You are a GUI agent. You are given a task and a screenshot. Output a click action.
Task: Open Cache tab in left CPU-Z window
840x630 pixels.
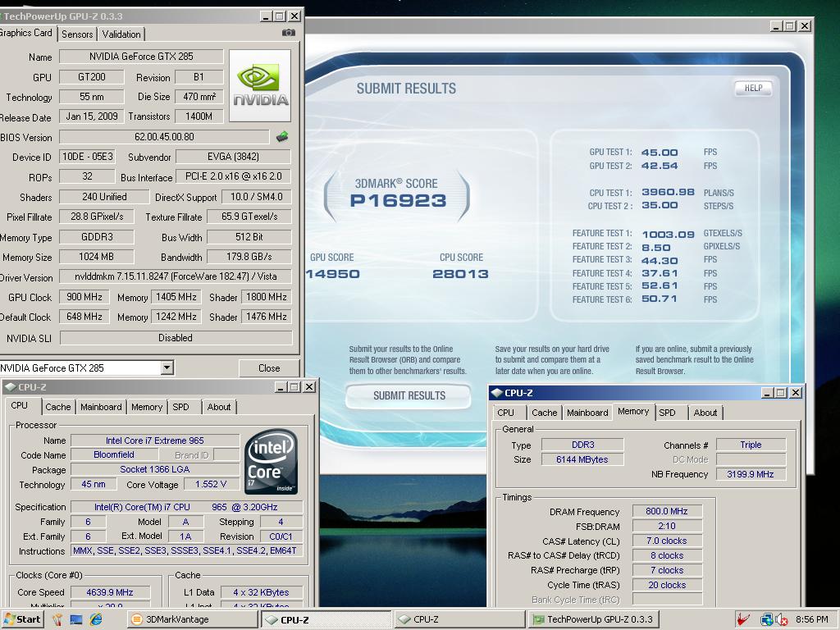[x=58, y=407]
